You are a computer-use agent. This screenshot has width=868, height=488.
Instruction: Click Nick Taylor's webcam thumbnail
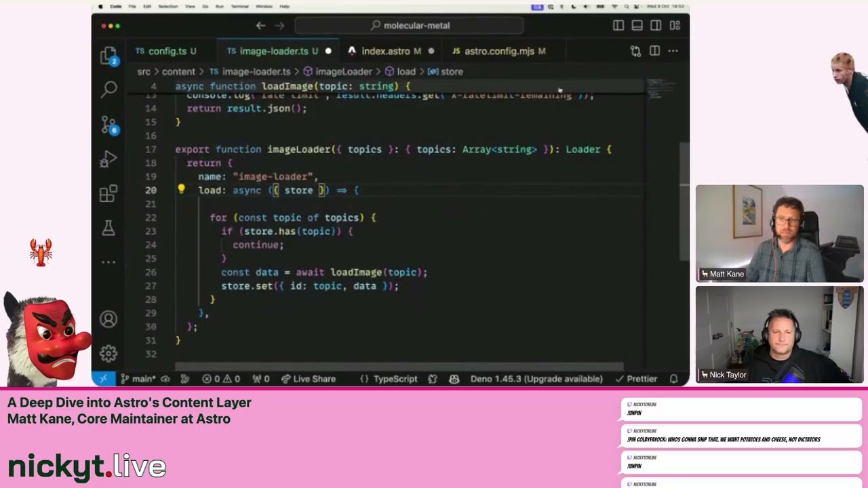[779, 335]
